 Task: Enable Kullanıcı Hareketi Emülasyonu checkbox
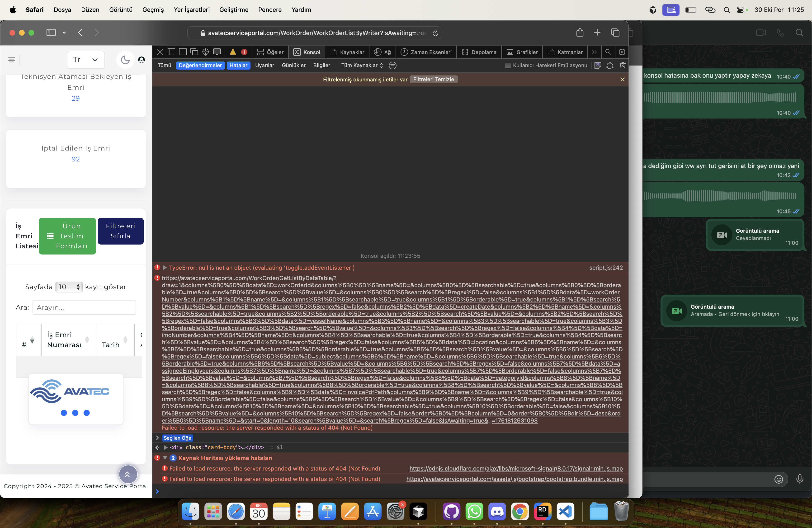click(508, 66)
